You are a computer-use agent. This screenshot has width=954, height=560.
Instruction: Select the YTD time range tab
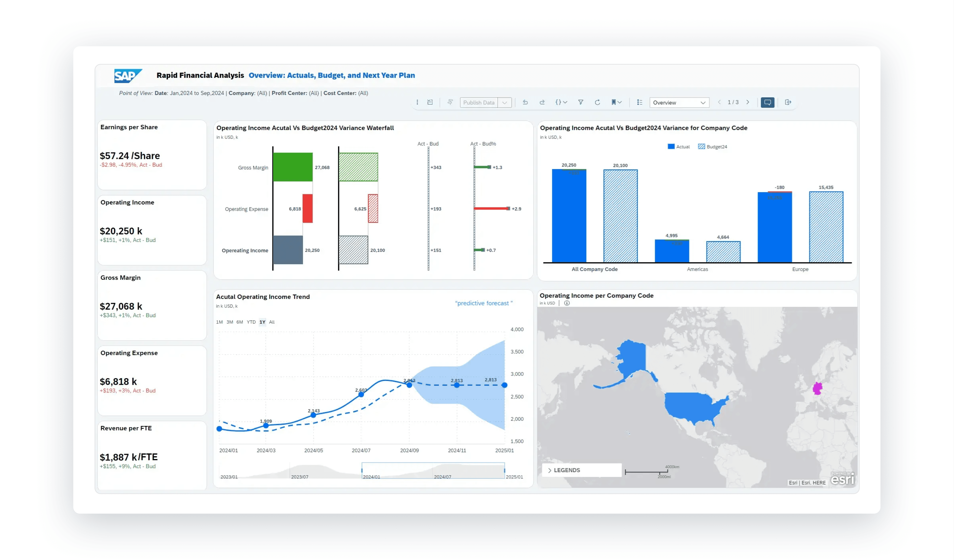(251, 322)
